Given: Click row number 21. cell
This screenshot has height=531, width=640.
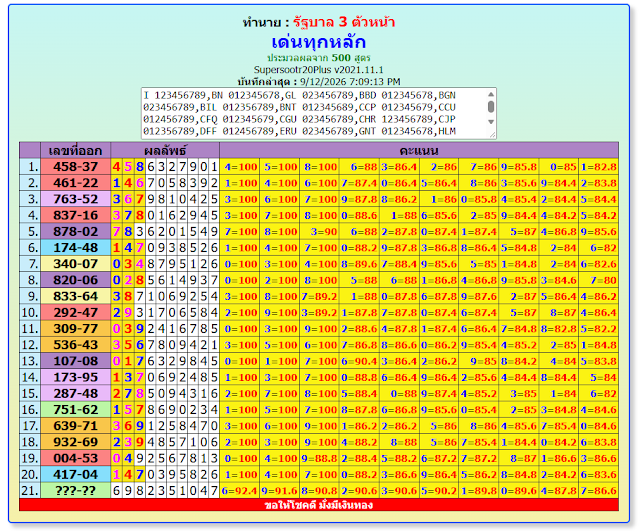Looking at the screenshot, I should point(30,491).
